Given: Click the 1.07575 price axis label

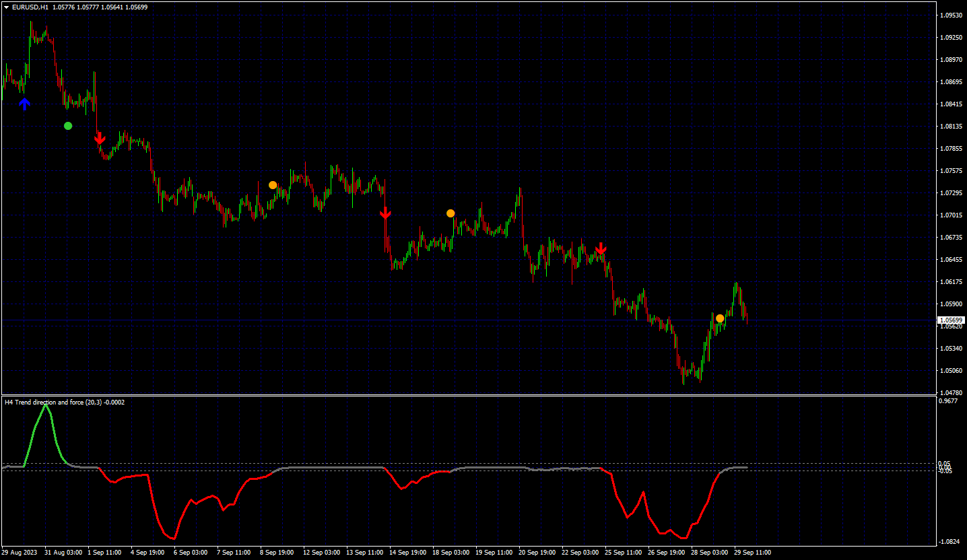Looking at the screenshot, I should (951, 170).
